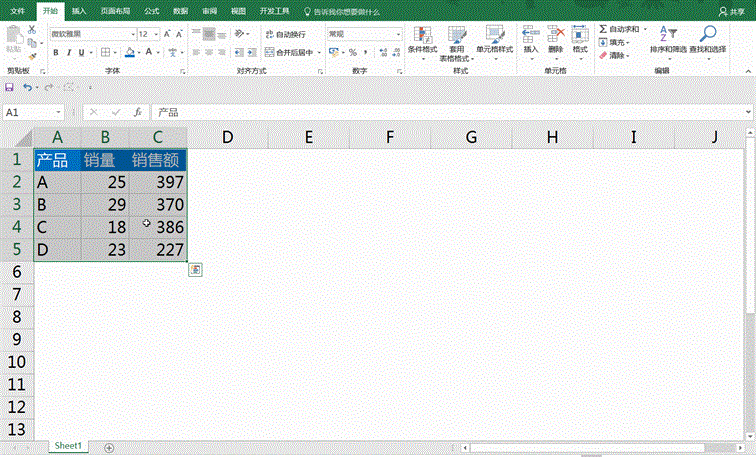Viewport: 756px width, 457px height.
Task: Click the 删除 delete cells icon
Action: click(555, 35)
